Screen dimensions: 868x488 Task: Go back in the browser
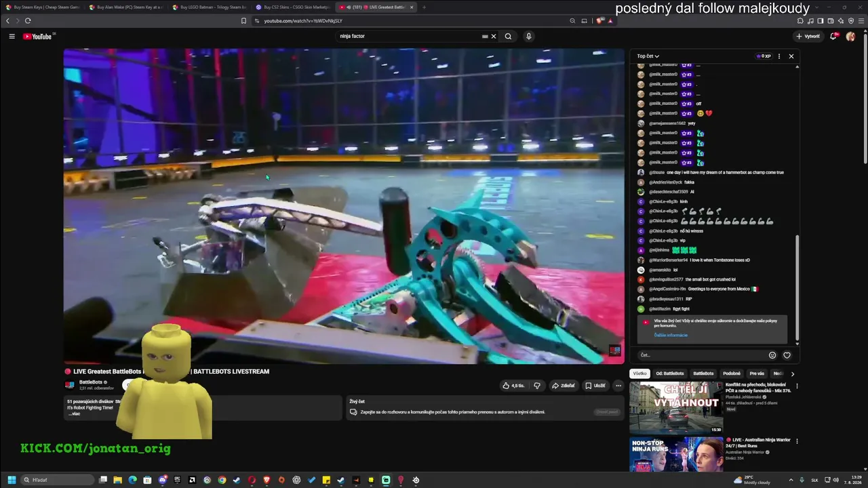[x=7, y=21]
